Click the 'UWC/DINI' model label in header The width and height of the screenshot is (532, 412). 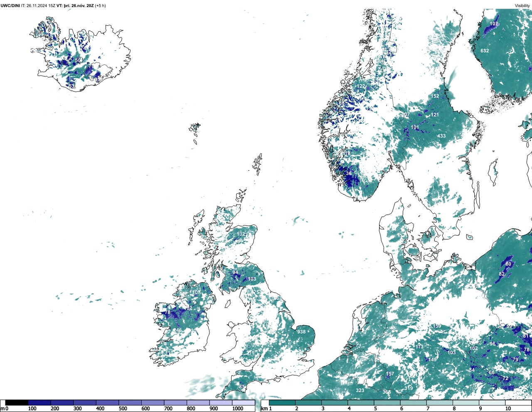pyautogui.click(x=10, y=6)
